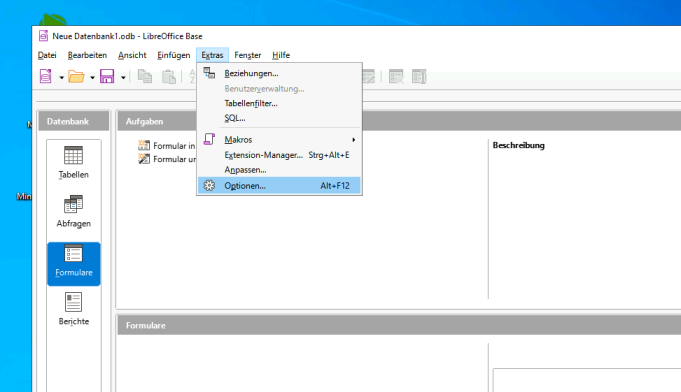
Task: Open the Datei menu
Action: pos(47,55)
